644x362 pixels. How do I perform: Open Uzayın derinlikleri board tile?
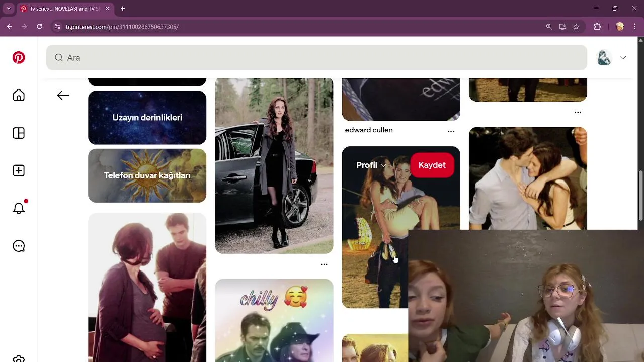coord(147,117)
